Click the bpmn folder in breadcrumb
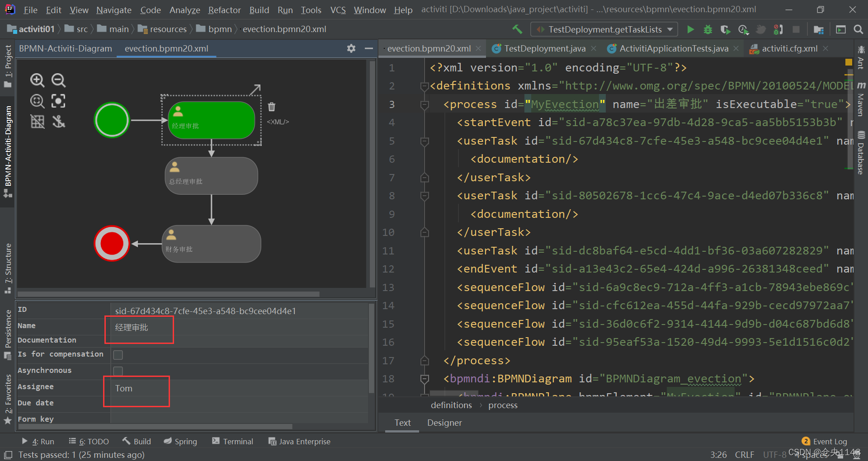The width and height of the screenshot is (868, 461). click(x=214, y=29)
